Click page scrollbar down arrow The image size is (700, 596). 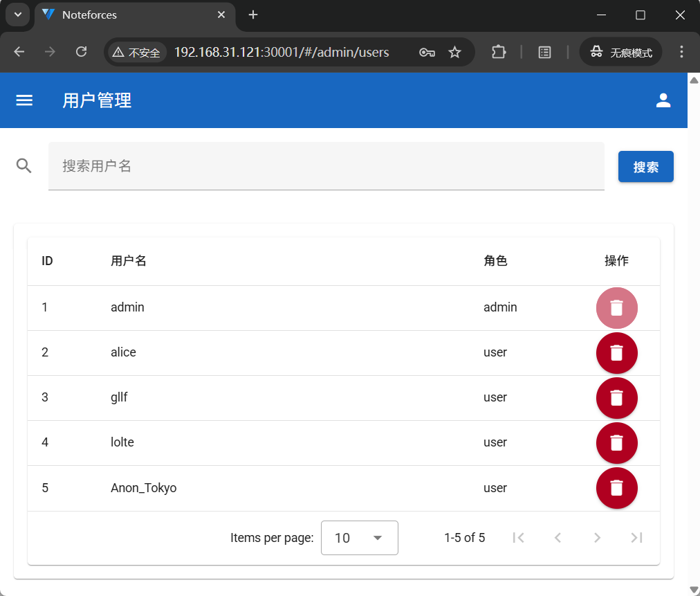point(694,590)
